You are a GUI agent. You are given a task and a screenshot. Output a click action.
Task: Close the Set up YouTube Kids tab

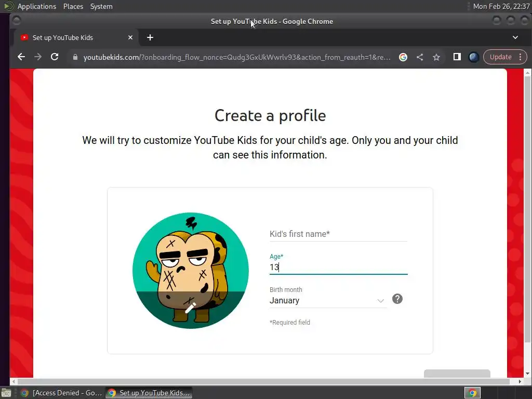[130, 37]
